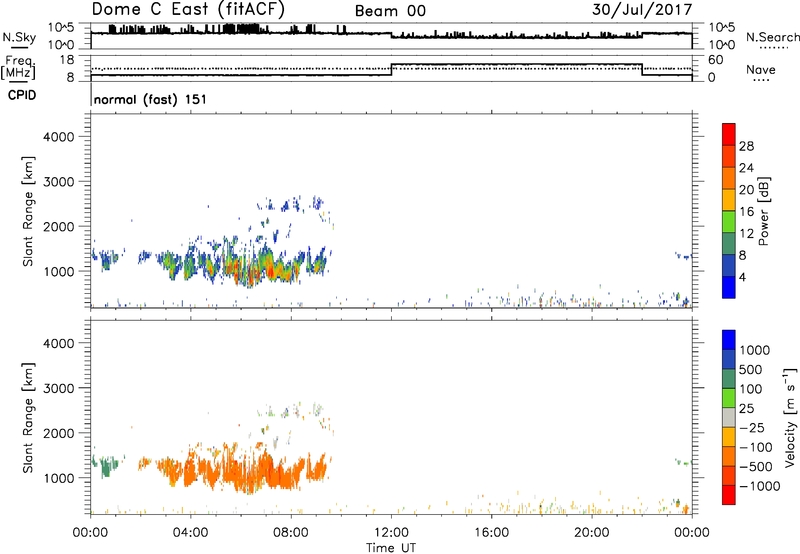Click the "4000" tick of the Power panel

[58, 137]
